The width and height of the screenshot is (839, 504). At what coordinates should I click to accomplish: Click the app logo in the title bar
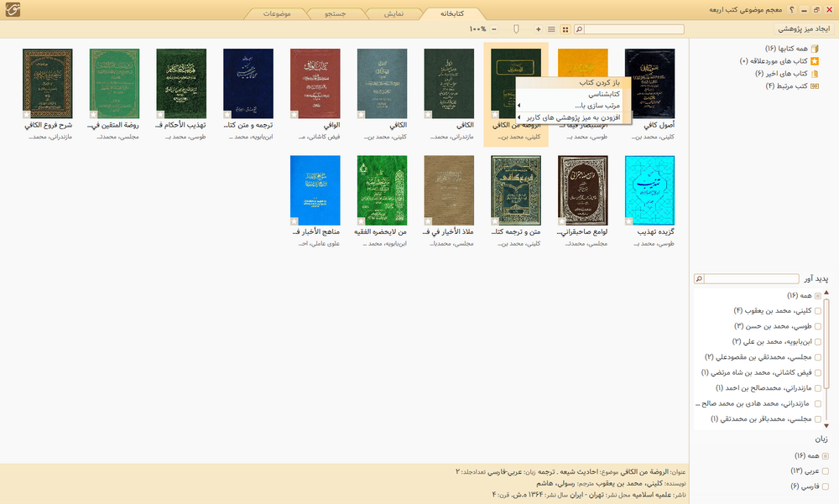point(13,9)
